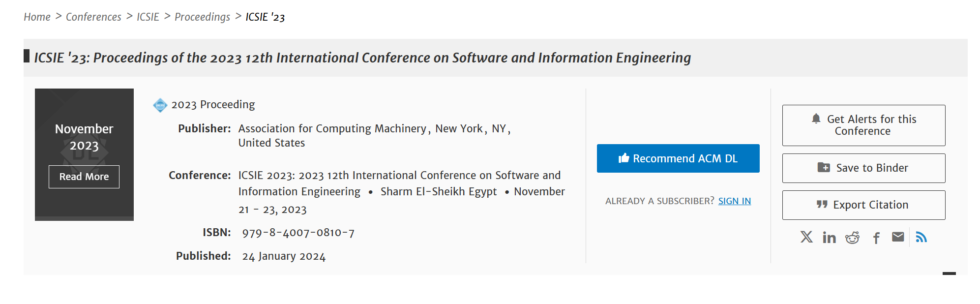Open Proceedings breadcrumb link
This screenshot has width=980, height=304.
[202, 17]
